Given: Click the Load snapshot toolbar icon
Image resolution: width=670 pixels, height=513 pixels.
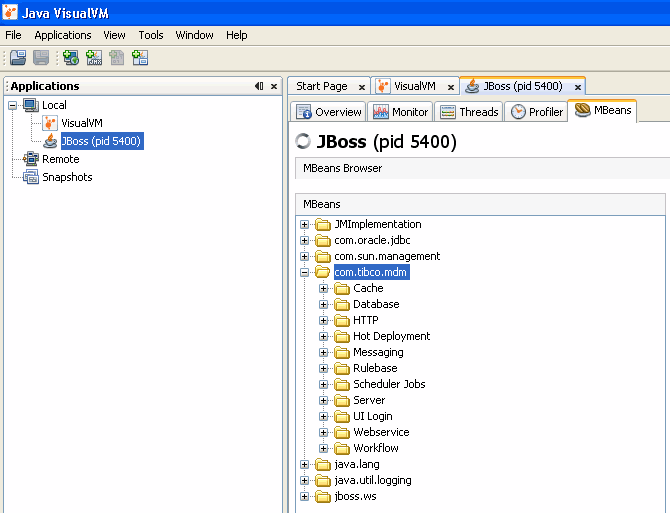Looking at the screenshot, I should coord(18,57).
